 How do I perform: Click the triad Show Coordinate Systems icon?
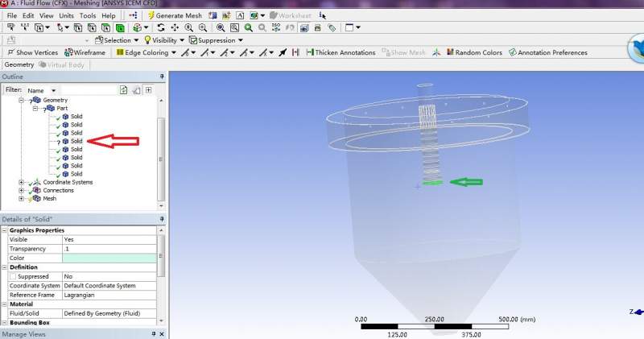pos(436,52)
